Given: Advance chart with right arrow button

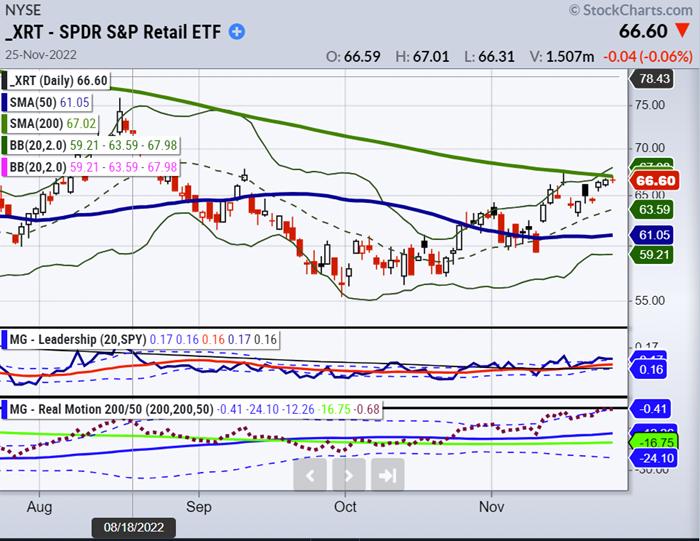Looking at the screenshot, I should pyautogui.click(x=348, y=476).
